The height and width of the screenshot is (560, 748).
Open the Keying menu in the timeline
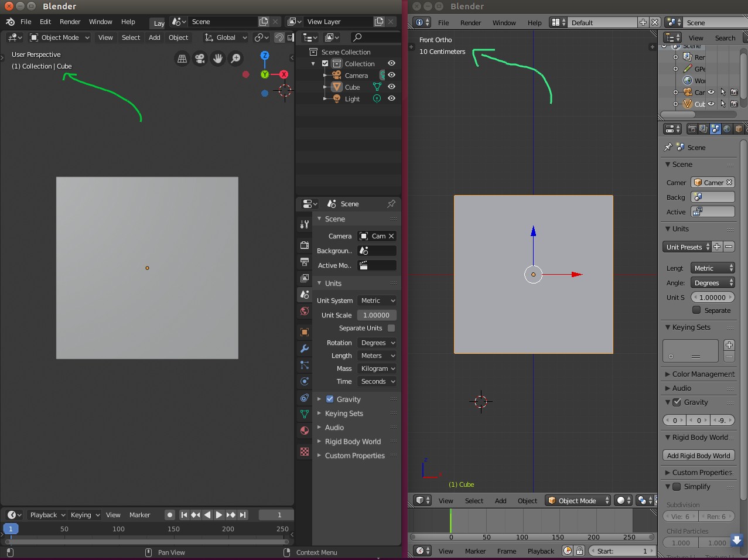pos(84,515)
